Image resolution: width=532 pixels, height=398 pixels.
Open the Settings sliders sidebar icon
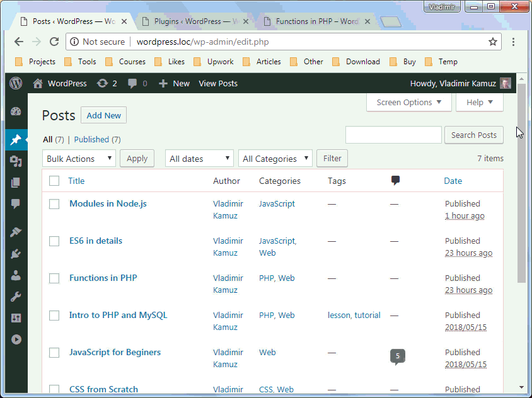click(16, 318)
